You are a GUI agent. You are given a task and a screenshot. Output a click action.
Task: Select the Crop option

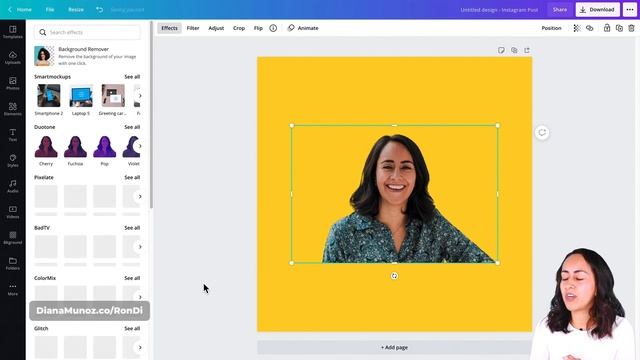[x=239, y=28]
